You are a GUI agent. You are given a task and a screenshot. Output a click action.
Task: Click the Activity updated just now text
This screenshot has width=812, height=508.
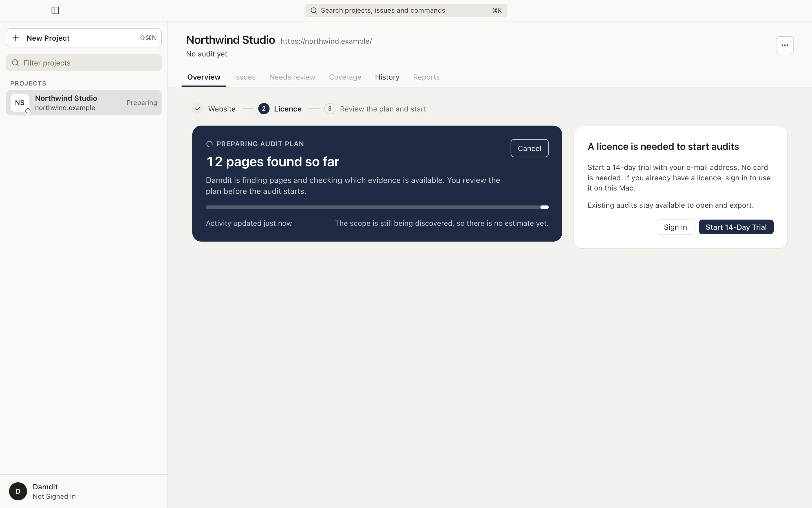click(249, 224)
